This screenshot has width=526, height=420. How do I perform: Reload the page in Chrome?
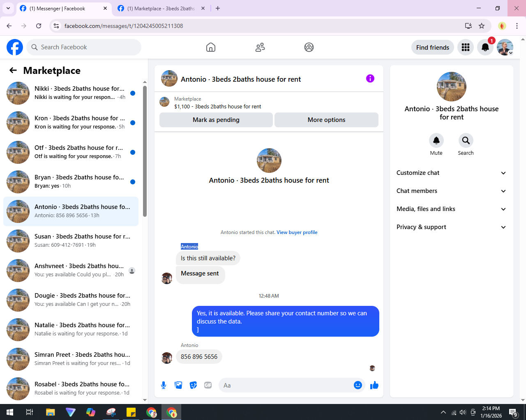coord(39,26)
